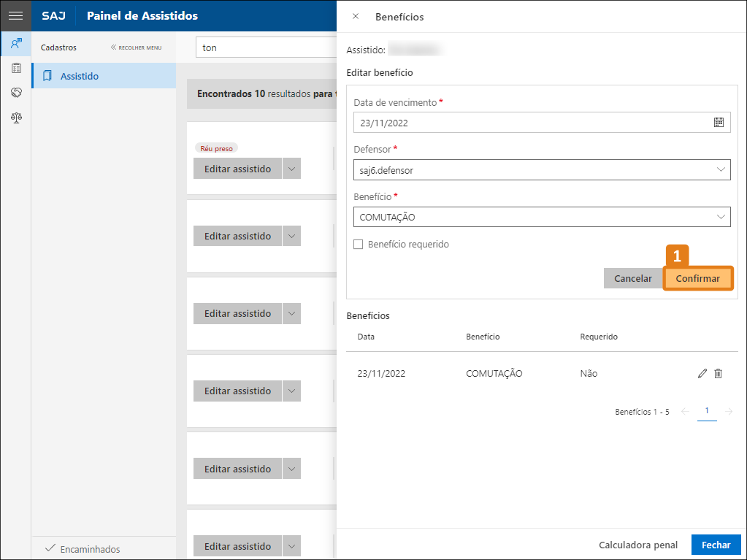Select the Cadastros person icon in sidebar
Image resolution: width=747 pixels, height=560 pixels.
[x=16, y=44]
